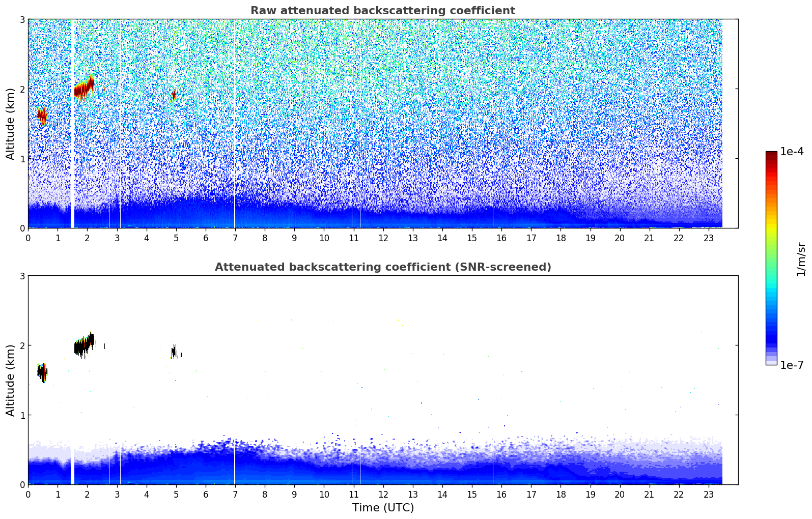
Task: Click the bottom plot's 'Altitude (km)' label
Action: [10, 380]
